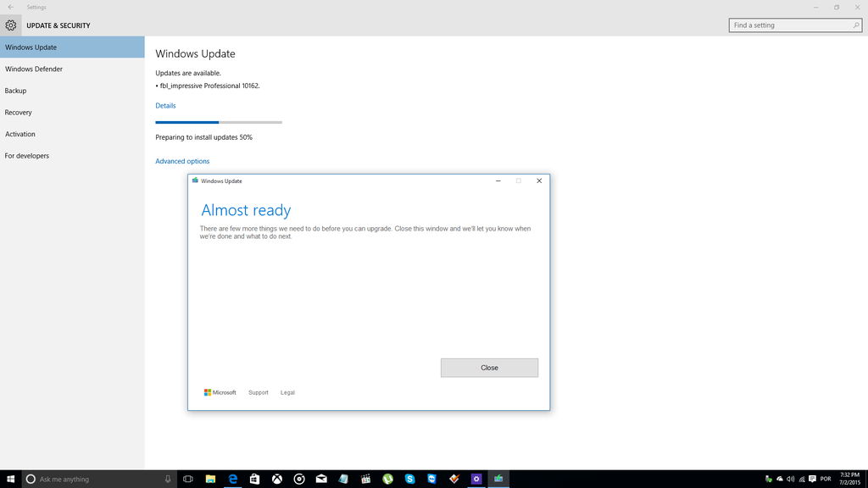Go to the Backup section
Image resolution: width=868 pixels, height=488 pixels.
pos(72,91)
